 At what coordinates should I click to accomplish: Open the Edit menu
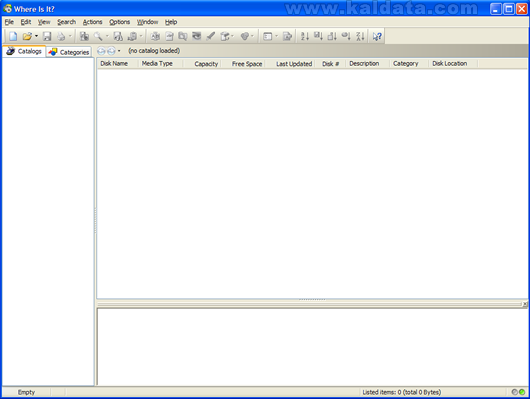(26, 22)
